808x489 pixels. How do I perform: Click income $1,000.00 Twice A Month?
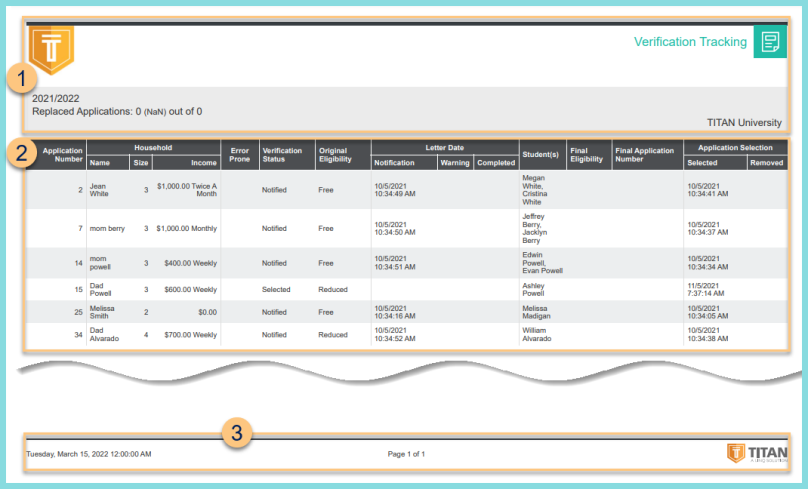[x=187, y=190]
